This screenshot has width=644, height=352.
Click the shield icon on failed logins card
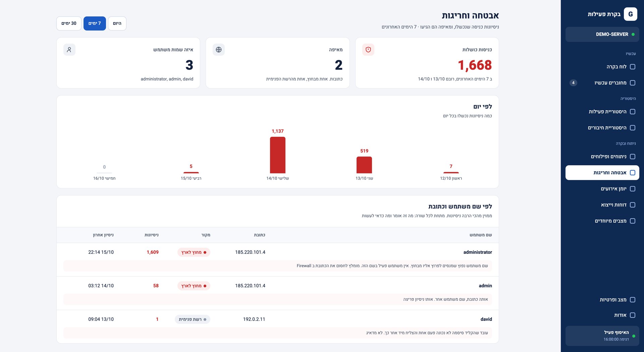(x=368, y=50)
